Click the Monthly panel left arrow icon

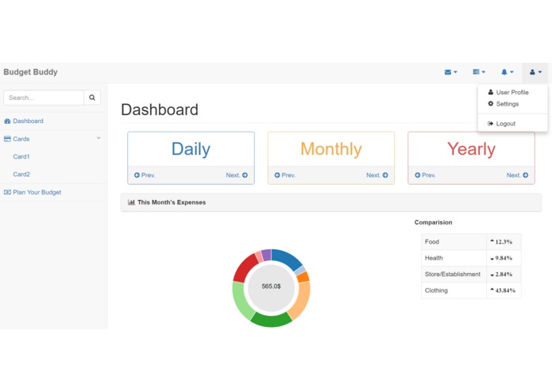click(x=277, y=175)
